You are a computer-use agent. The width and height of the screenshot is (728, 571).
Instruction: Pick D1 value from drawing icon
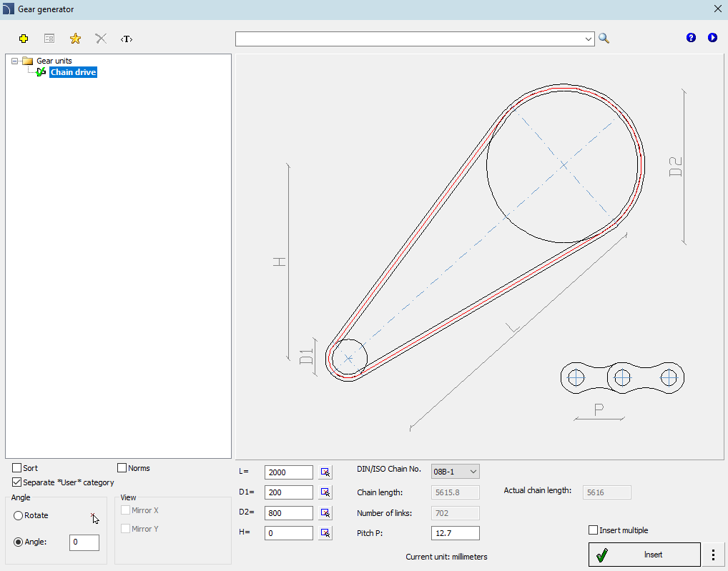(325, 492)
